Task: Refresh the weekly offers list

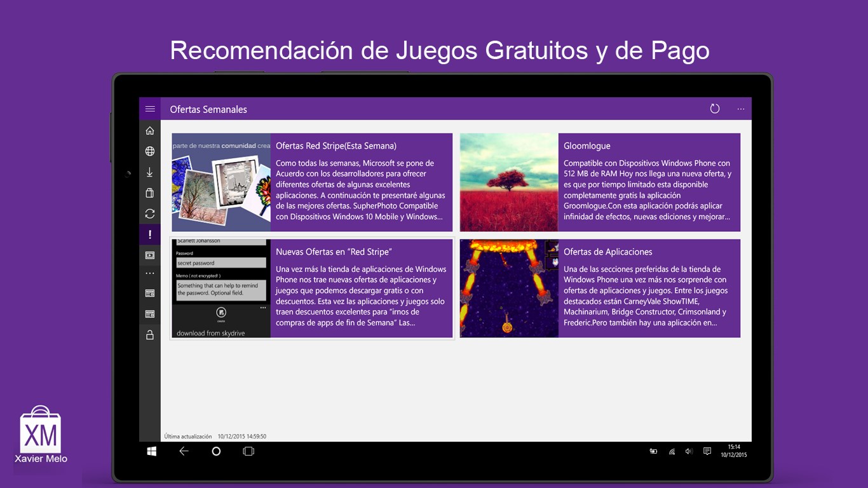Action: tap(715, 109)
